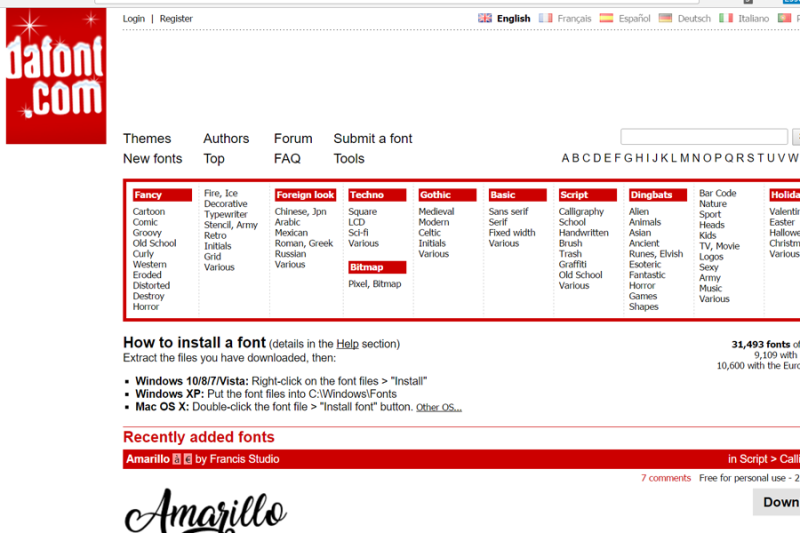Image resolution: width=800 pixels, height=533 pixels.
Task: Go to New fonts page
Action: click(153, 159)
